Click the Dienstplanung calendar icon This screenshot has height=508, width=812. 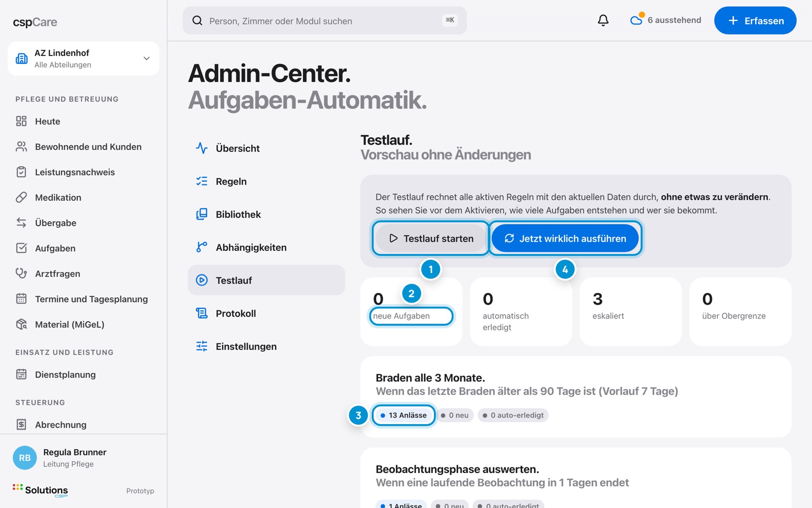click(x=21, y=374)
